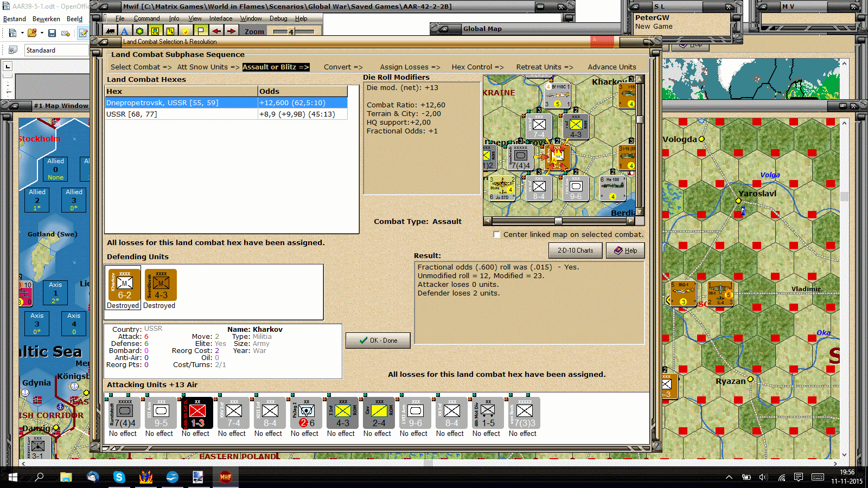Open the View menu in Mwif
The image size is (868, 488).
coord(195,18)
